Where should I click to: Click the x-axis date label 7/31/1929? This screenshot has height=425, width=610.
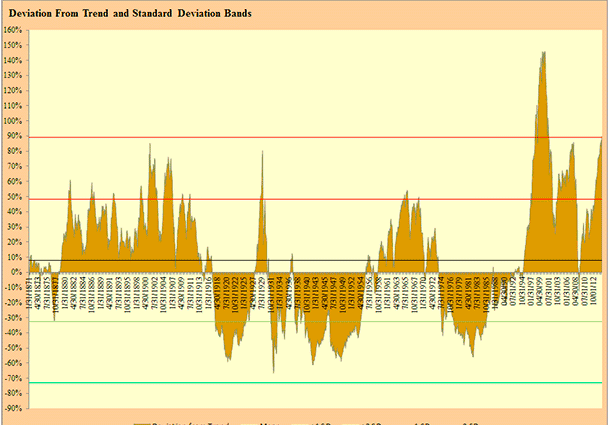point(261,294)
